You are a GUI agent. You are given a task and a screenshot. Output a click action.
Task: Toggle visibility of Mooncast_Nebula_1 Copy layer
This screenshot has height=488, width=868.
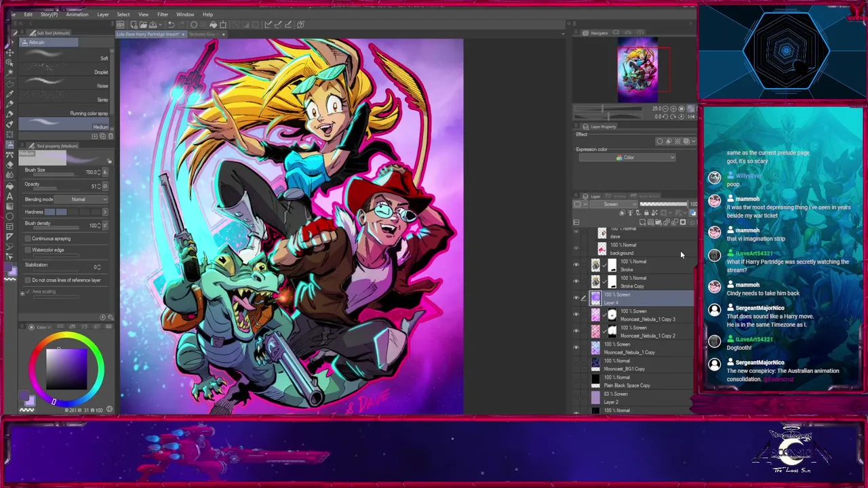tap(576, 348)
